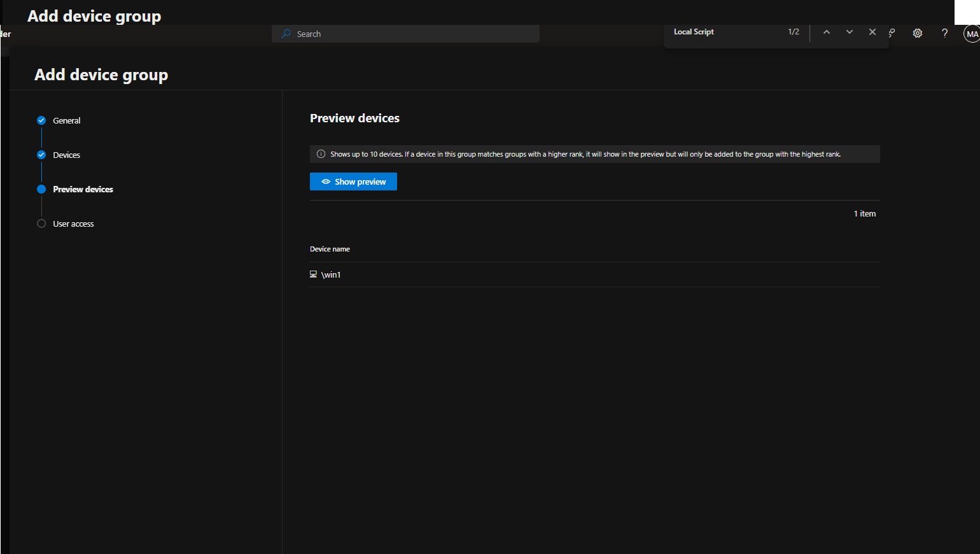The width and height of the screenshot is (980, 554).
Task: Click the User access empty step circle
Action: click(41, 224)
